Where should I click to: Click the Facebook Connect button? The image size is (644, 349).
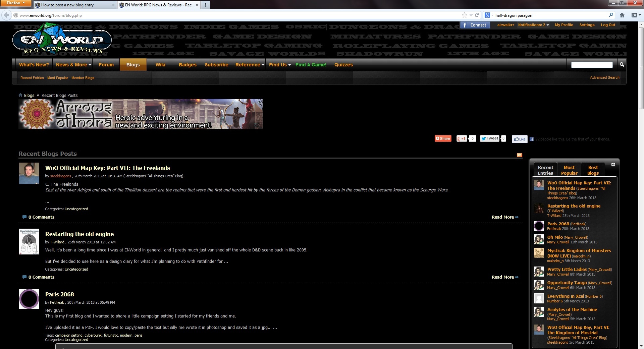point(475,25)
